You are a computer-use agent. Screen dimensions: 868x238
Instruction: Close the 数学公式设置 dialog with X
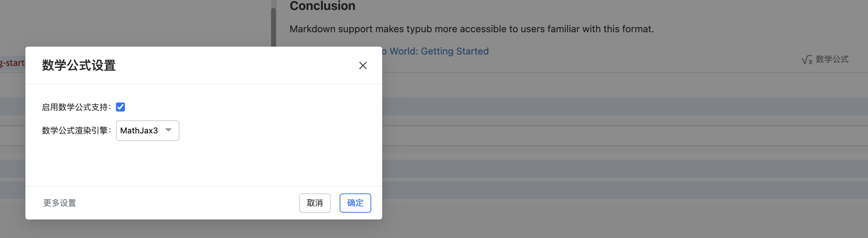[x=363, y=66]
